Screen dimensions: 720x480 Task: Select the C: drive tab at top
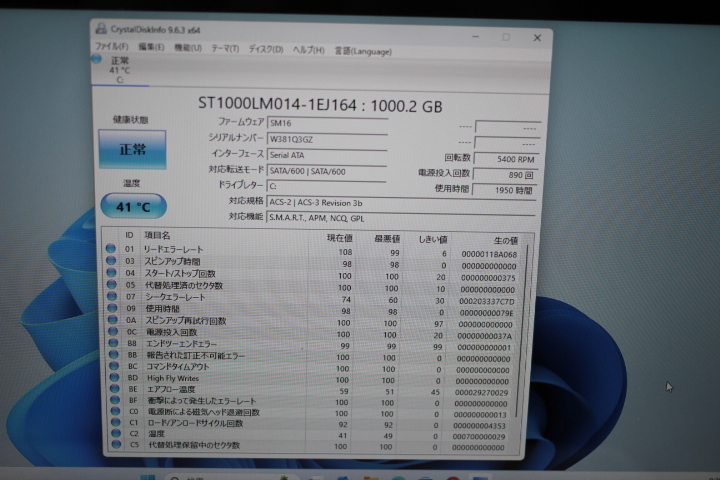tap(120, 70)
